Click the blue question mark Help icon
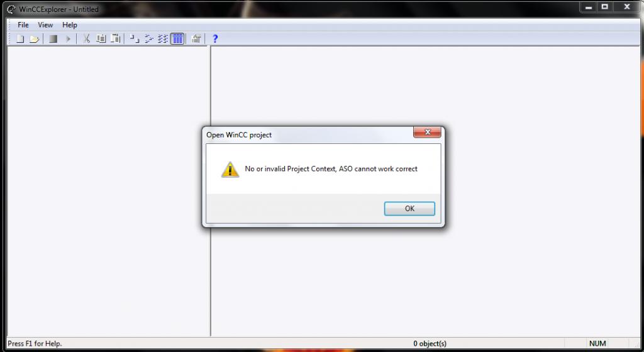The width and height of the screenshot is (644, 352). (215, 39)
